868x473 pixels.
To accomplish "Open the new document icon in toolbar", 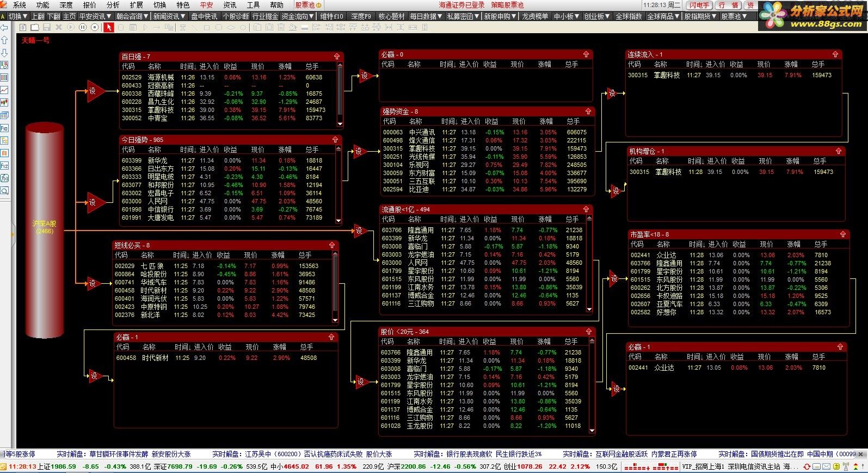I will tap(22, 27).
